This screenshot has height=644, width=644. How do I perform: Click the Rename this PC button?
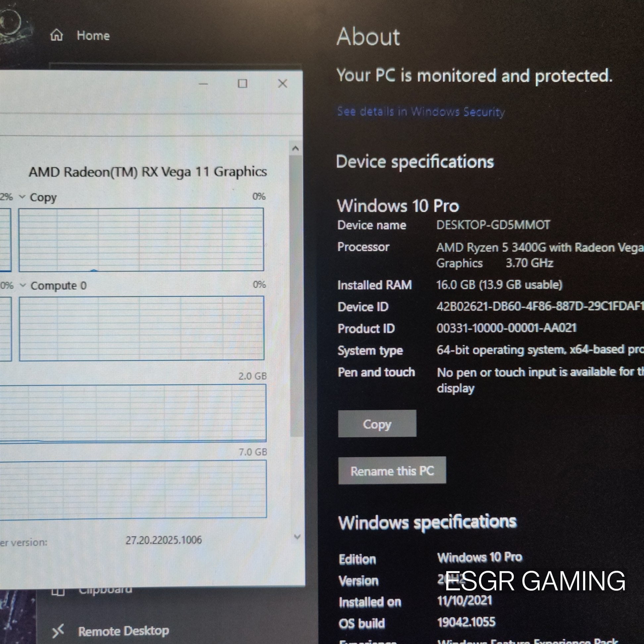[392, 470]
